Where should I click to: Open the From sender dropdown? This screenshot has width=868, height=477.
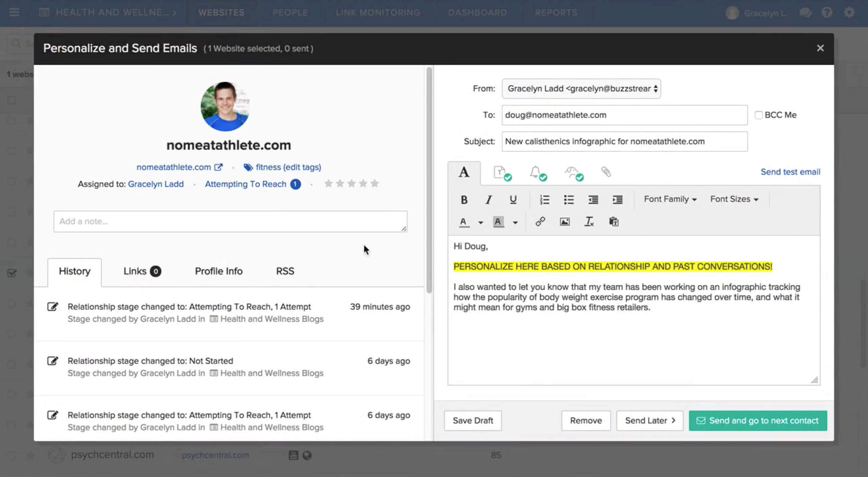pos(581,89)
